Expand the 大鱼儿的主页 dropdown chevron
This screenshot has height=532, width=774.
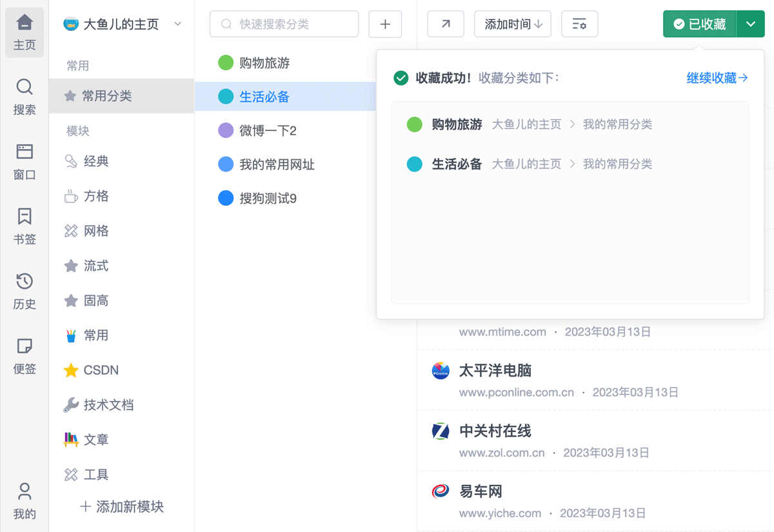[x=178, y=25]
